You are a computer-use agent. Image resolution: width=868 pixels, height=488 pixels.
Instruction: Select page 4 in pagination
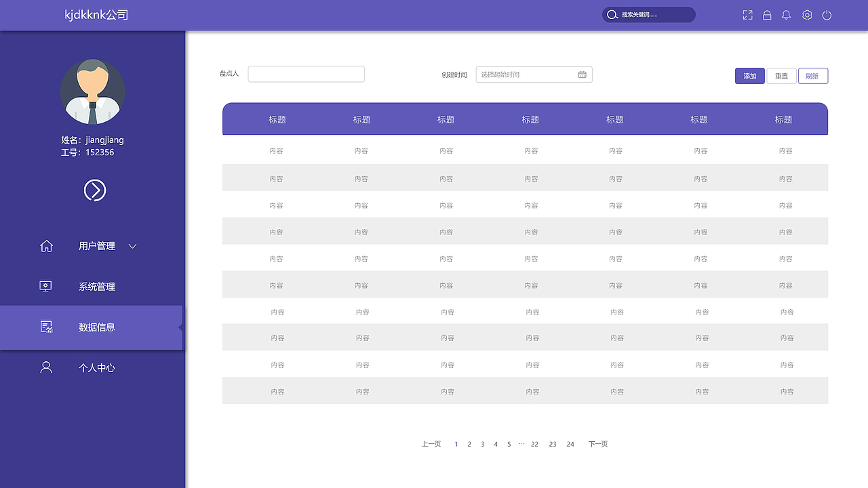click(x=496, y=445)
